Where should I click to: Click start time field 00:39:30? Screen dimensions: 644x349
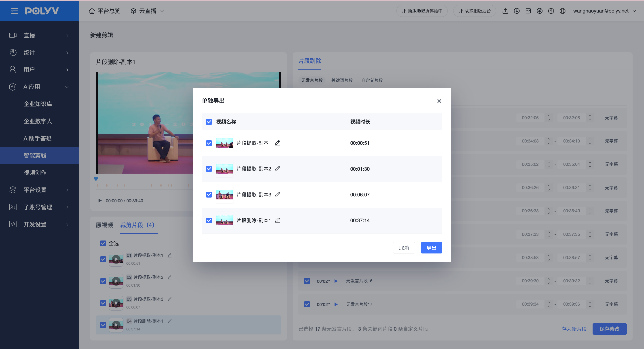pyautogui.click(x=530, y=281)
